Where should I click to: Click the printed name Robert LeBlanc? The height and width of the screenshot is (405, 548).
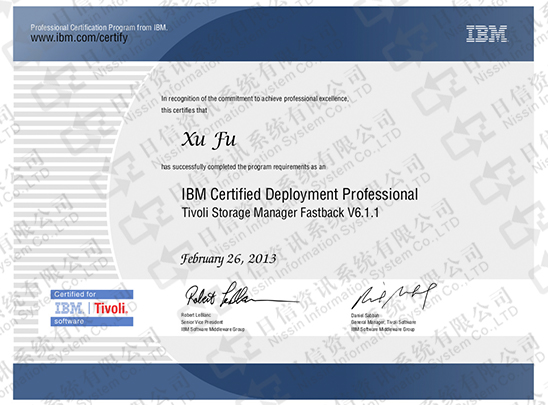(x=196, y=315)
